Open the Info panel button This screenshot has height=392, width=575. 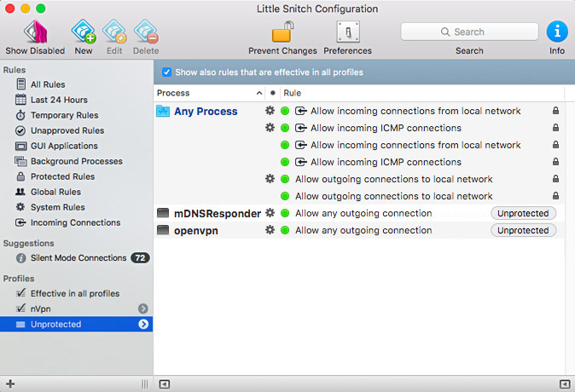pos(557,32)
